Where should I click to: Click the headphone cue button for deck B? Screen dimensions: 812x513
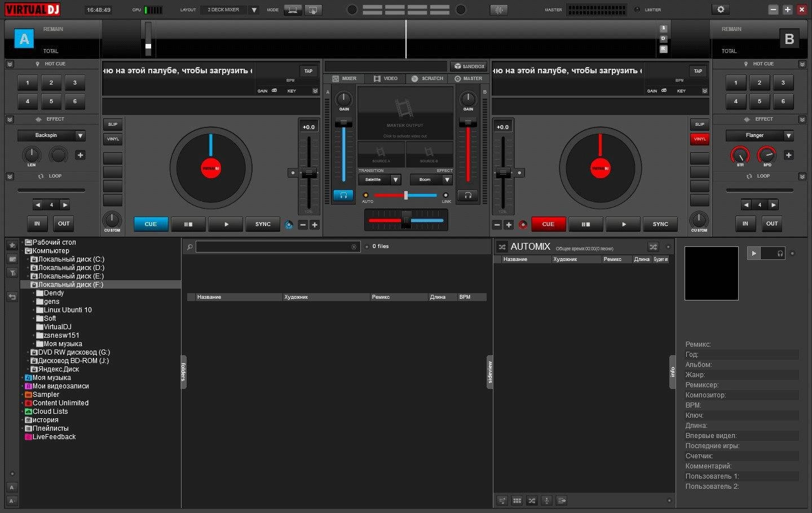coord(467,196)
